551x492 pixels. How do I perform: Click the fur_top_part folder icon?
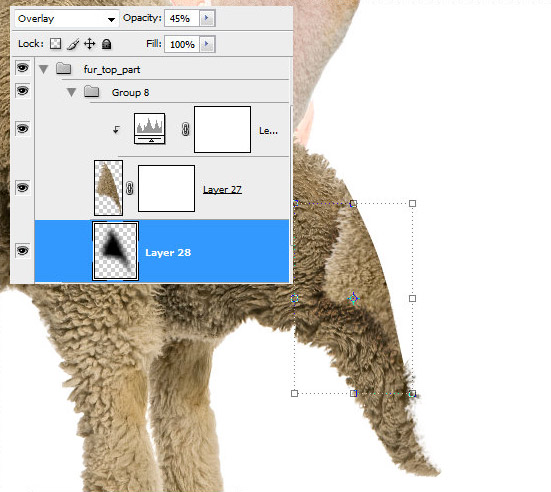(x=64, y=68)
